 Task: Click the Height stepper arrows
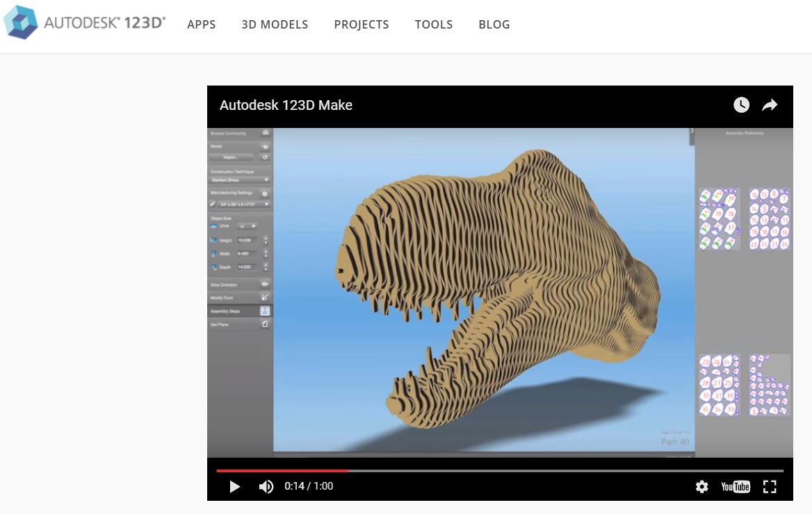click(266, 241)
